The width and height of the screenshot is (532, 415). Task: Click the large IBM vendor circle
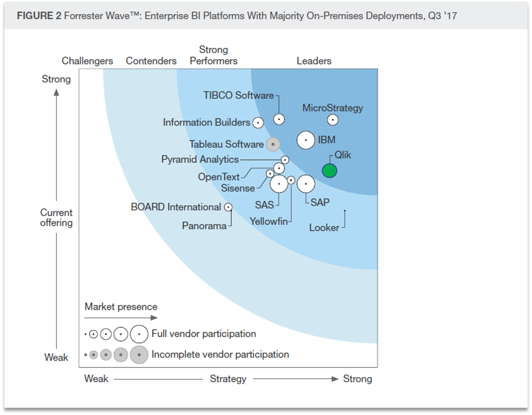pos(306,140)
